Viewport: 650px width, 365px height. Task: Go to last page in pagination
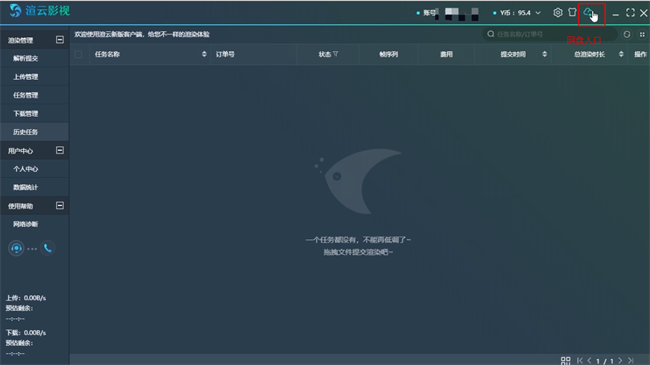631,361
